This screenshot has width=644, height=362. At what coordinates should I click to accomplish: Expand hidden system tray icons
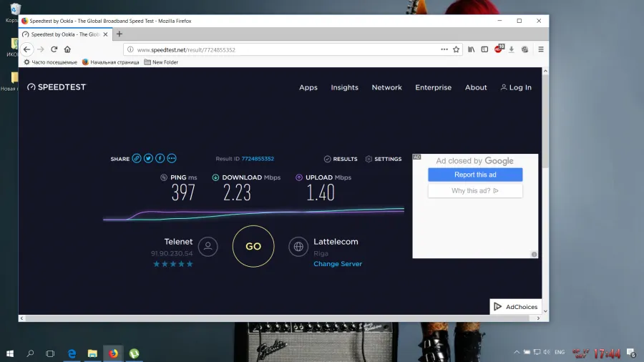[517, 352]
